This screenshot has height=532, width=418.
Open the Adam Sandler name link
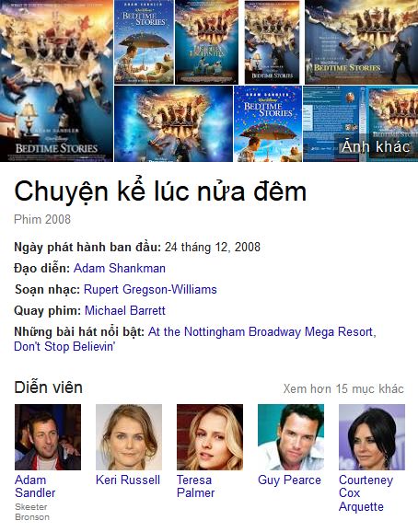35,486
